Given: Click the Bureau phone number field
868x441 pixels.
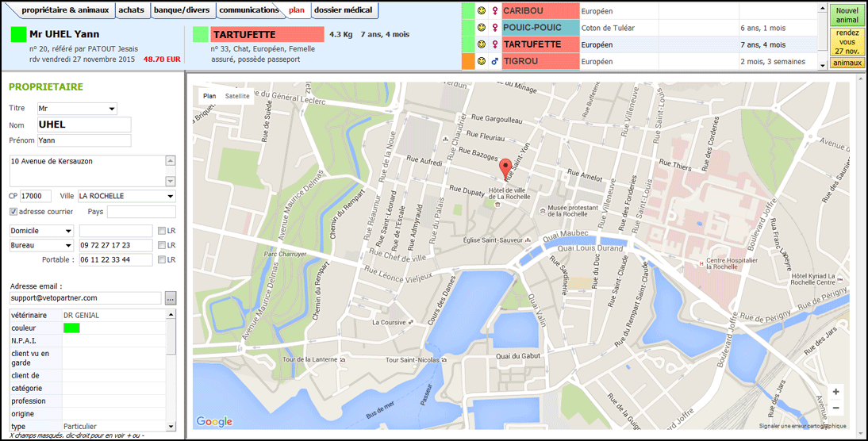Looking at the screenshot, I should [116, 245].
